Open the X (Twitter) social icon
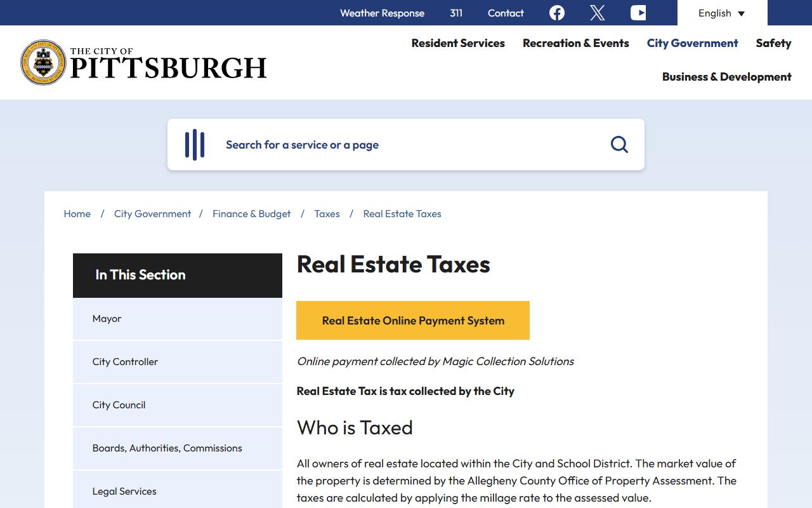Screen dimensions: 812x508 coord(598,13)
